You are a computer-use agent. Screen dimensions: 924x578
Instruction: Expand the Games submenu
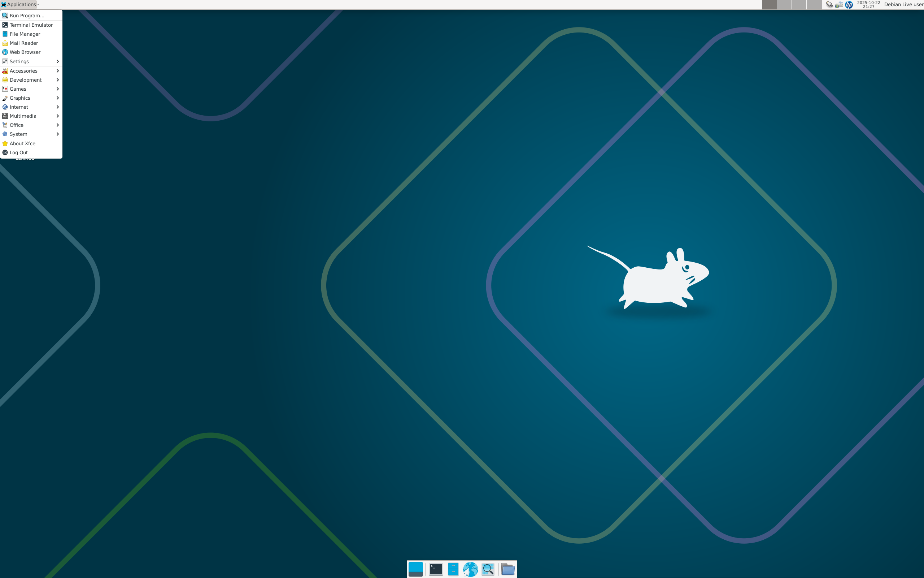click(31, 89)
